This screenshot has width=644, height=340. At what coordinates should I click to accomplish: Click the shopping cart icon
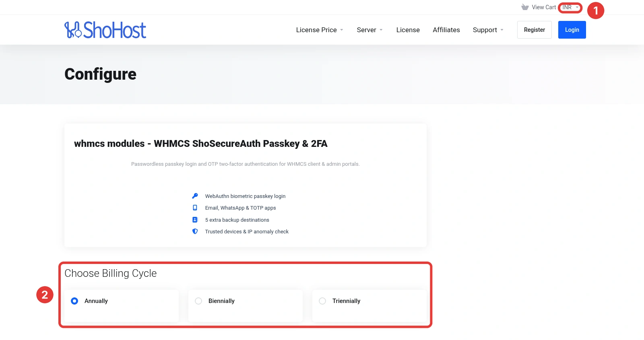tap(525, 7)
